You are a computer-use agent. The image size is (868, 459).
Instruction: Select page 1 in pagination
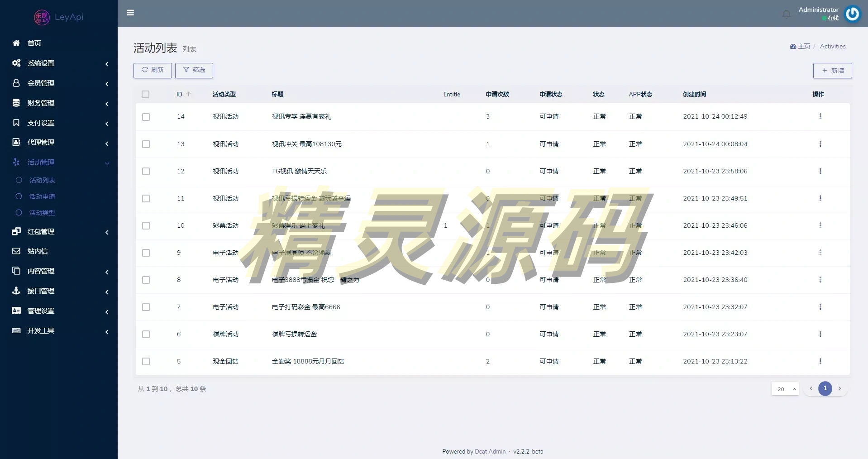(825, 388)
